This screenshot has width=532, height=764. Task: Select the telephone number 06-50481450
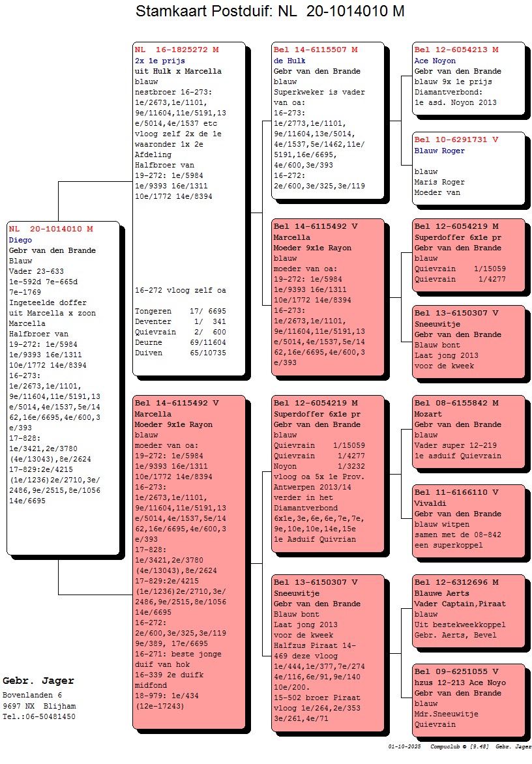pyautogui.click(x=38, y=716)
